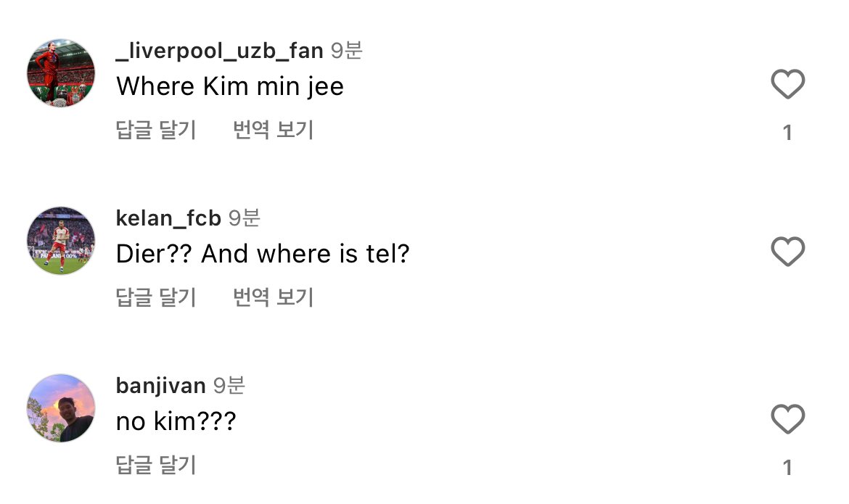Image resolution: width=849 pixels, height=504 pixels.
Task: Click the "Where Kim min jee" comment text
Action: click(x=229, y=86)
